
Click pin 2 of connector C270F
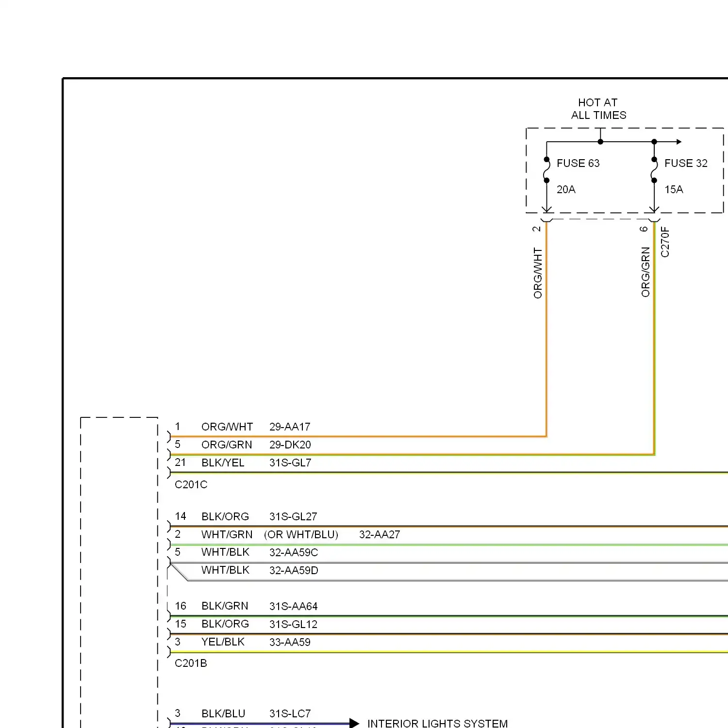point(536,229)
